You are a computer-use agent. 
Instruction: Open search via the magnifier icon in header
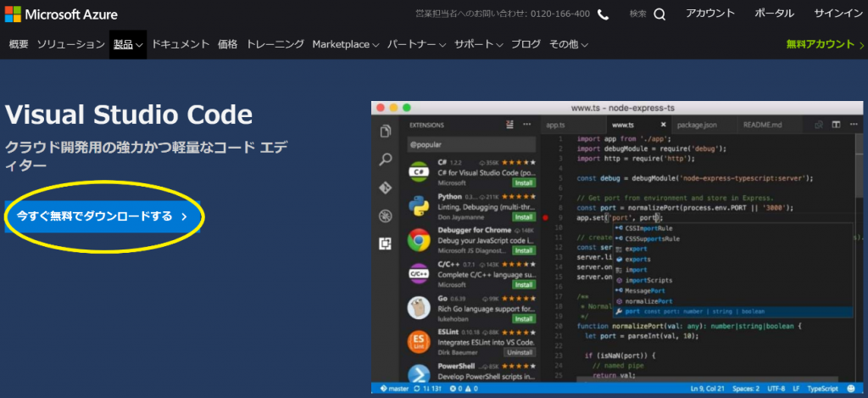coord(659,14)
